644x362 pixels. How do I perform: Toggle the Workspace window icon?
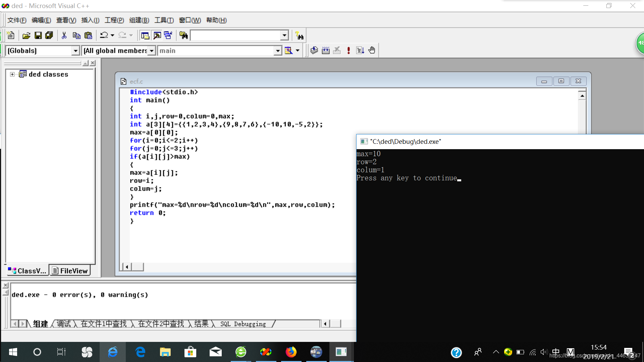tap(145, 35)
